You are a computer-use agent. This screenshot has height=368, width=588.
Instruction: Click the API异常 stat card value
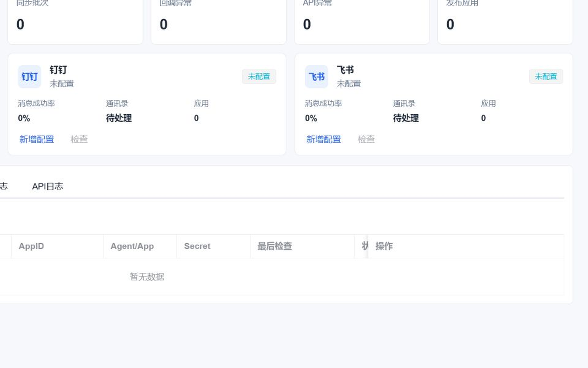pos(307,25)
